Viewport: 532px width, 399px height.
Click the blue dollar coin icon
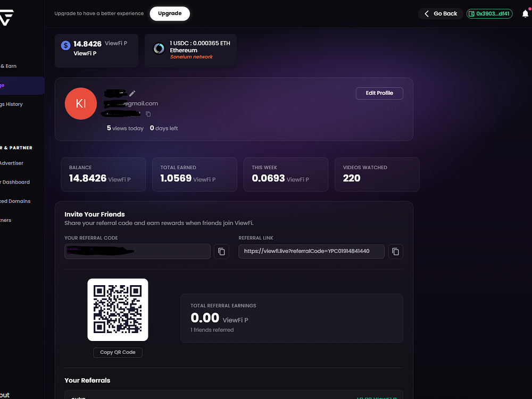[65, 45]
